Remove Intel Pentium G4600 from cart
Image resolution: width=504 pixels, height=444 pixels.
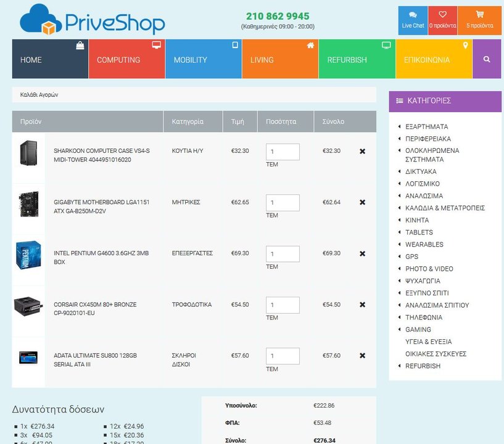pos(362,253)
